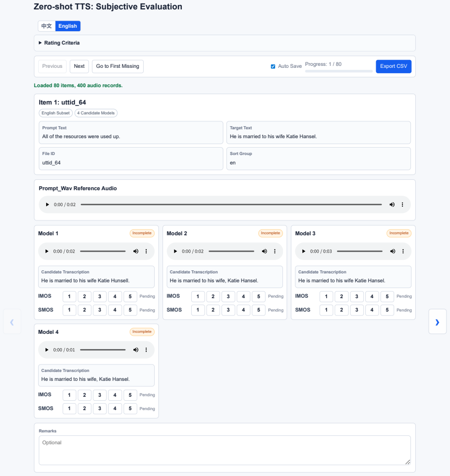Click the Model 3 Incomplete badge
Viewport: 450px width, 476px height.
coord(398,233)
